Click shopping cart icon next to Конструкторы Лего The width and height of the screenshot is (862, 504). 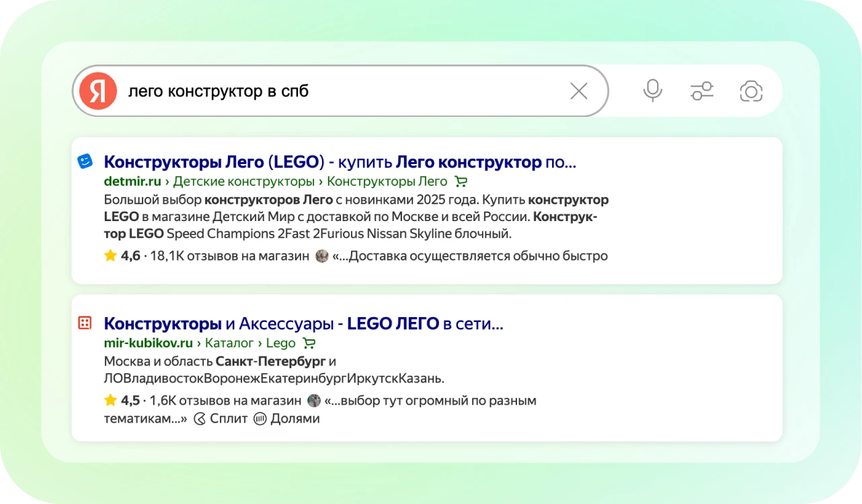tap(461, 181)
